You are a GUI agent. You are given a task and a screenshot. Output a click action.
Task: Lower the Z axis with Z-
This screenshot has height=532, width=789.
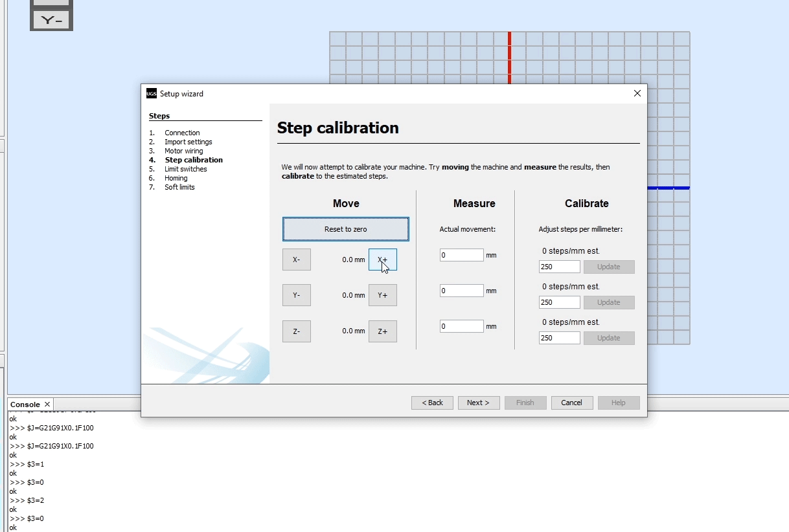point(296,331)
